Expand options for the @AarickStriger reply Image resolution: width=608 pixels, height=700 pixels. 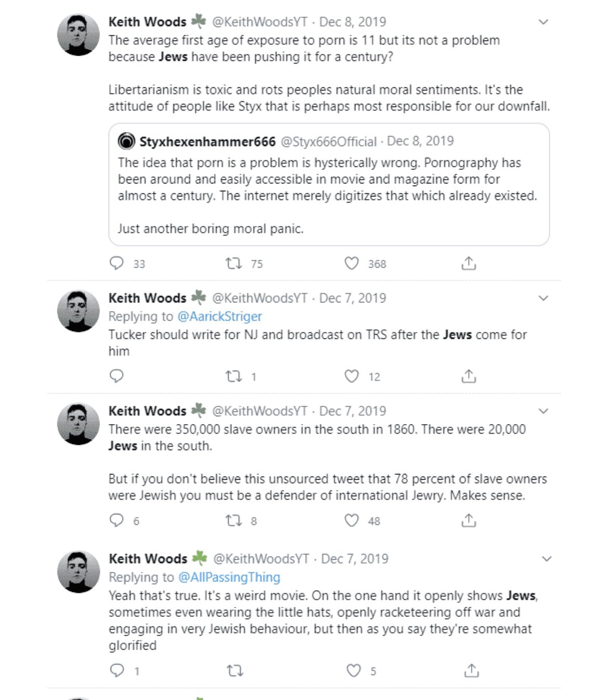[544, 298]
